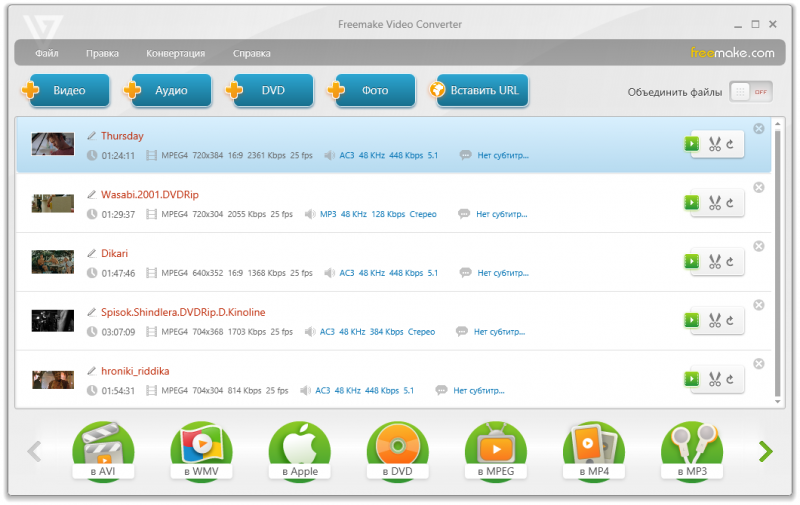Image resolution: width=800 pixels, height=505 pixels.
Task: Open subtitles option for Thursday
Action: point(503,155)
